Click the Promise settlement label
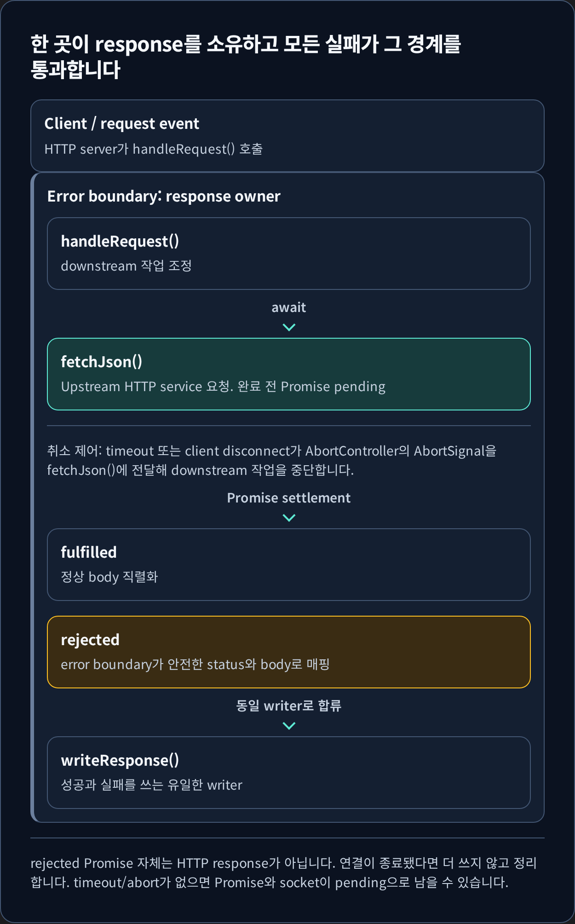The image size is (575, 924). tap(288, 497)
